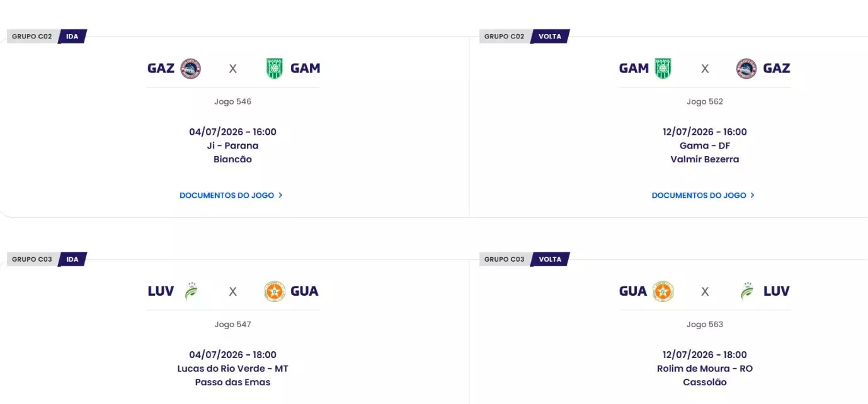Click the GUA team abbreviation in Jogo 563
Viewport: 868px width, 404px height.
(633, 291)
